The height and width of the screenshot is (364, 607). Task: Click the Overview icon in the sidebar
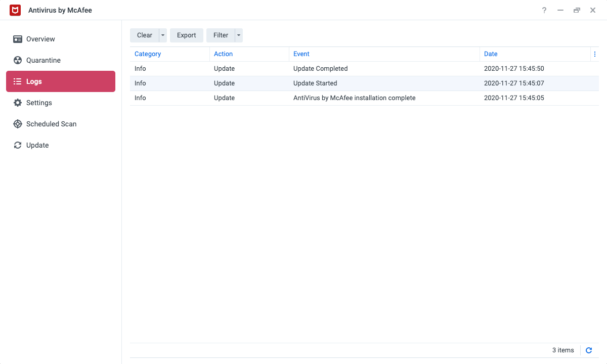click(18, 39)
